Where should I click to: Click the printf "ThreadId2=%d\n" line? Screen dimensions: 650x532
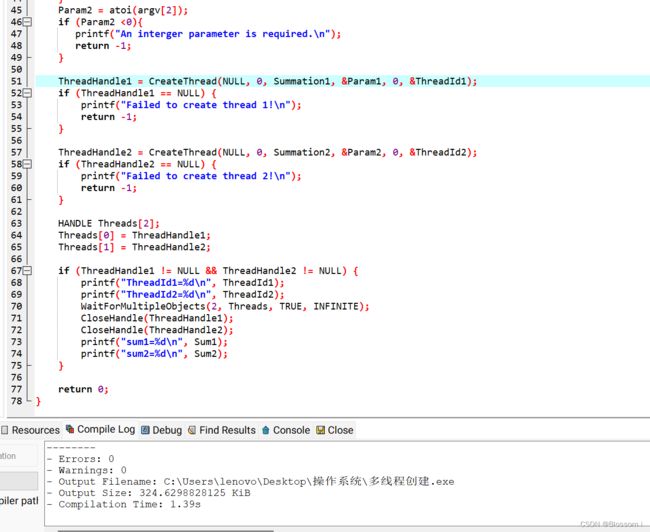(x=182, y=294)
